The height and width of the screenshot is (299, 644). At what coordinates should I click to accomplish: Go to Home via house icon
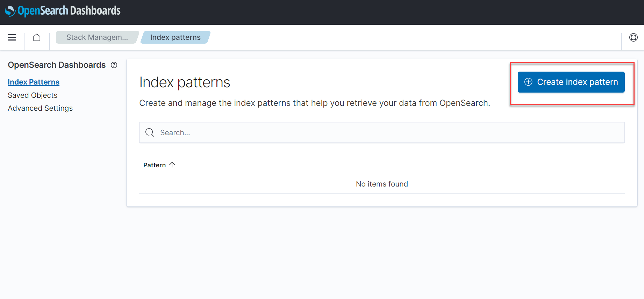tap(37, 37)
